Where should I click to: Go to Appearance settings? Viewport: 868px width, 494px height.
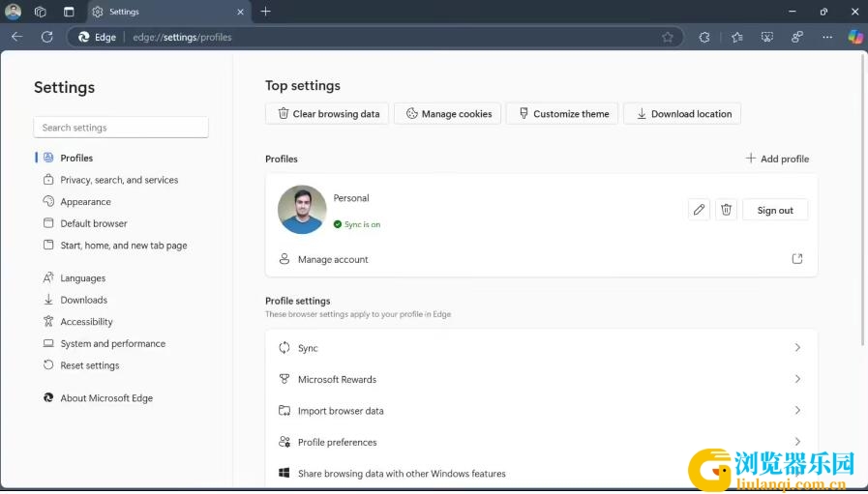[86, 201]
